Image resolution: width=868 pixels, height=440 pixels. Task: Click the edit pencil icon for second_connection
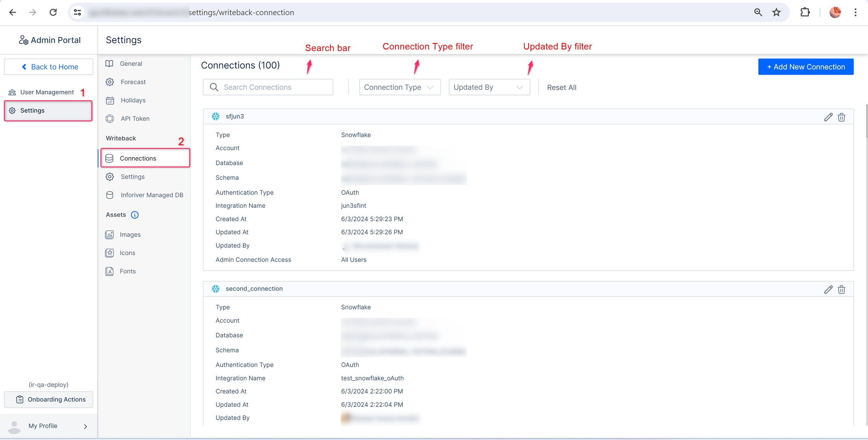coord(828,290)
